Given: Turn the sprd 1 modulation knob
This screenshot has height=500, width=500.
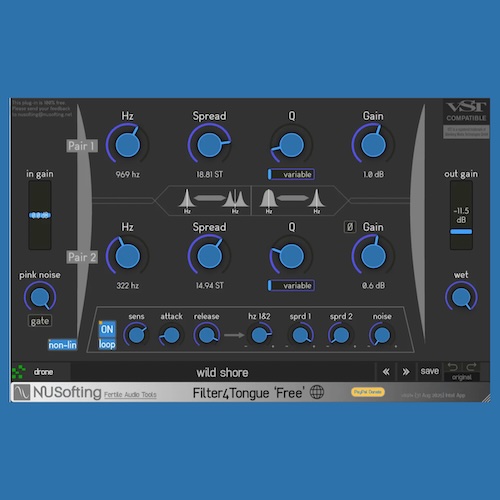Looking at the screenshot, I should [300, 335].
